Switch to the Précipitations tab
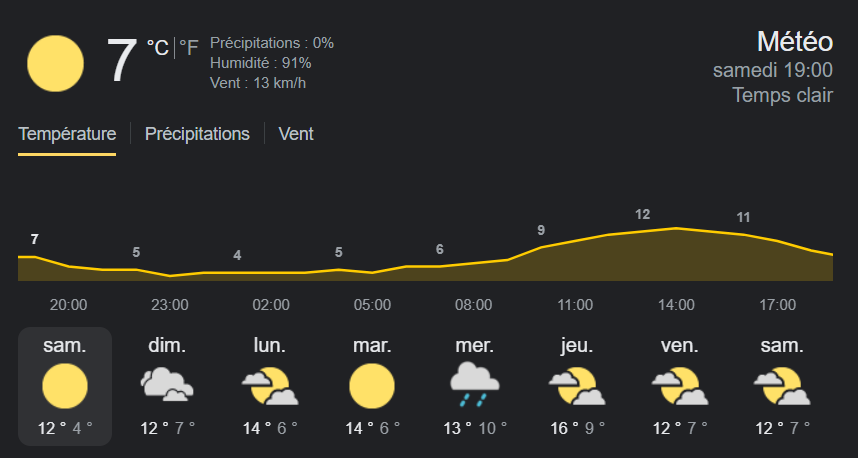858x458 pixels. coord(197,134)
